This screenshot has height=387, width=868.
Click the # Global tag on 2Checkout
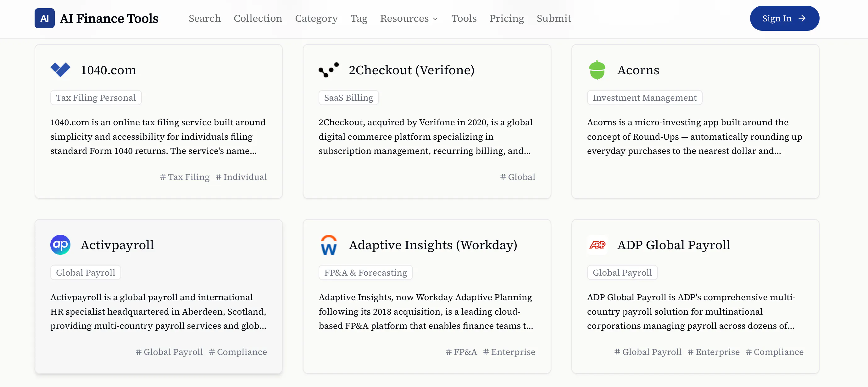pos(518,177)
